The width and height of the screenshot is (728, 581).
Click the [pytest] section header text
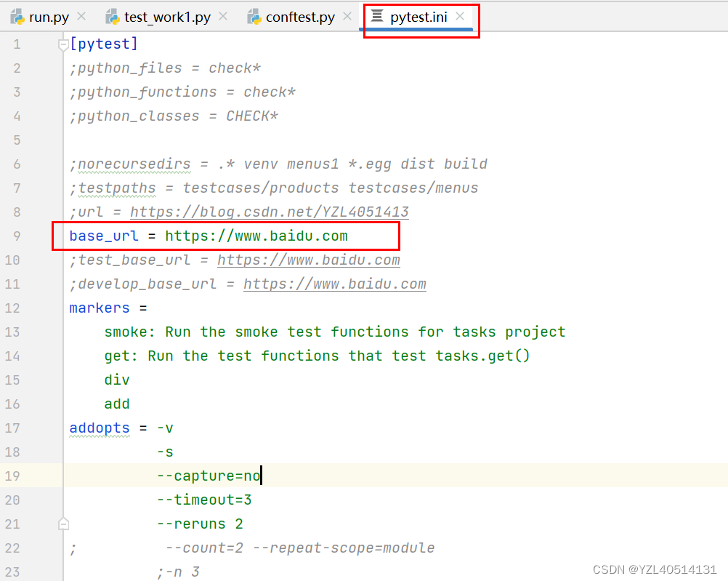click(104, 44)
